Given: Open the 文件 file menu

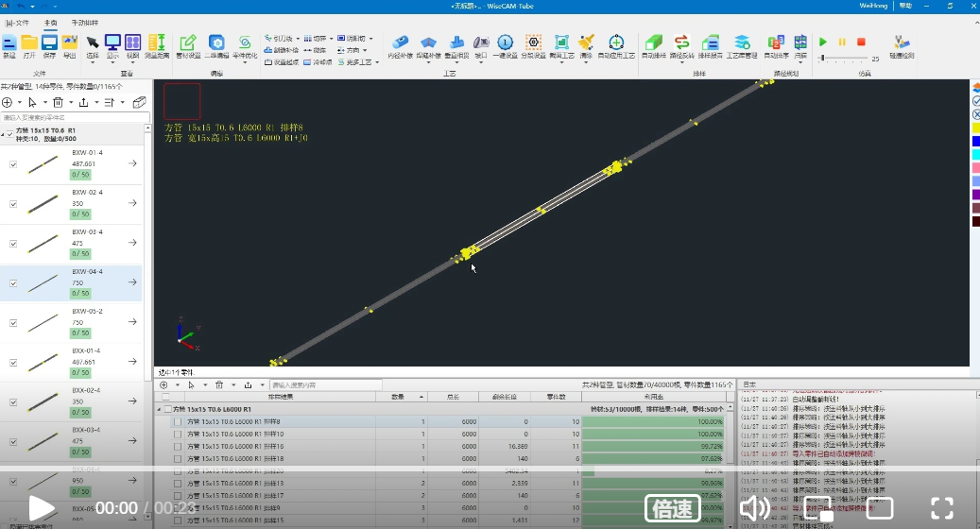Looking at the screenshot, I should 18,22.
